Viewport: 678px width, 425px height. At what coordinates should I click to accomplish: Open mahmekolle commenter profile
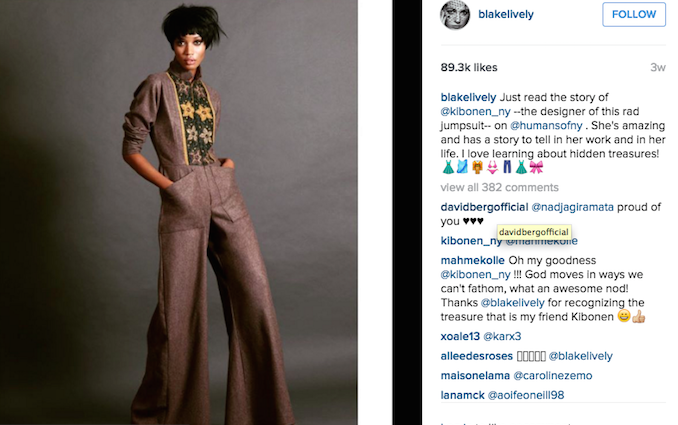point(473,260)
